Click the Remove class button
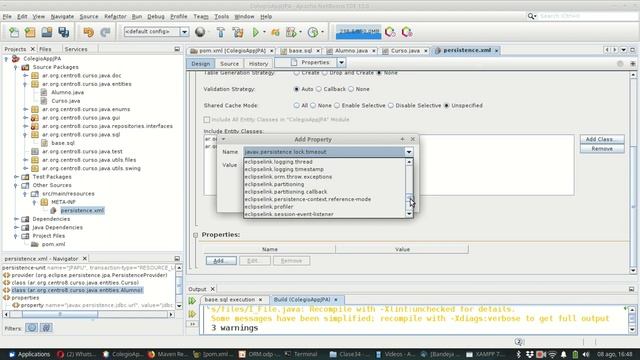The width and height of the screenshot is (640, 360). pyautogui.click(x=602, y=149)
